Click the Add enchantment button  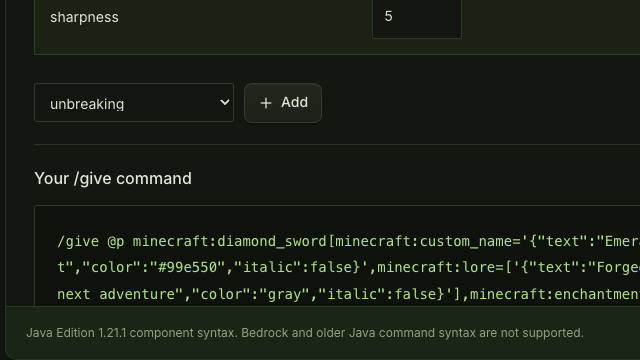283,103
